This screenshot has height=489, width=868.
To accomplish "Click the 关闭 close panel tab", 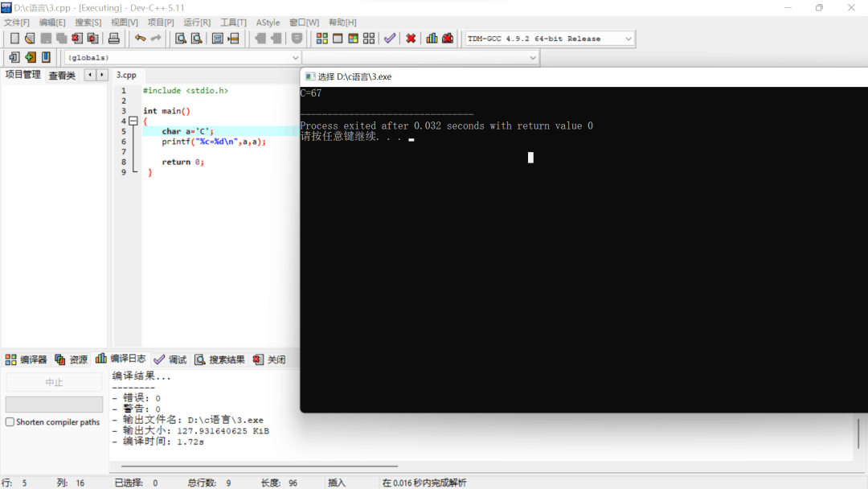I will tap(269, 360).
